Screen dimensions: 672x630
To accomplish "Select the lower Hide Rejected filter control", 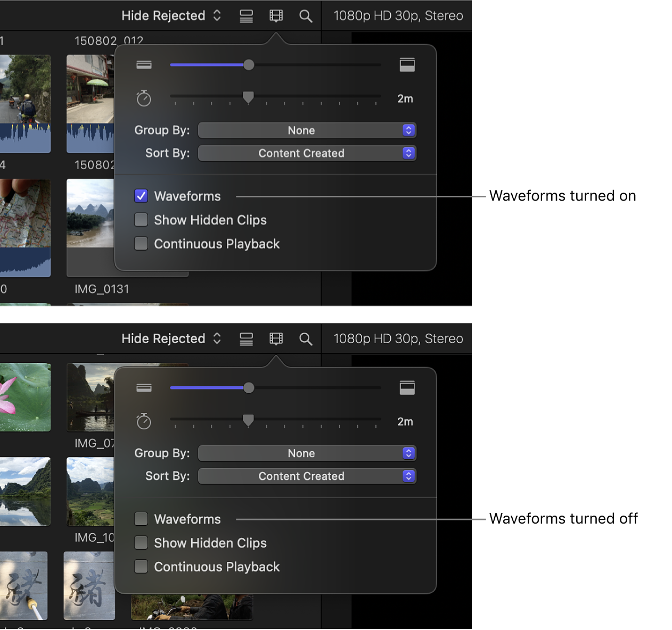I will (170, 338).
